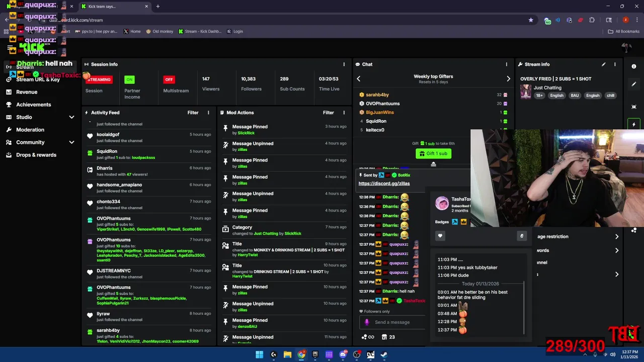Click BotRix name in pinned message
644x362 pixels.
[x=404, y=175]
